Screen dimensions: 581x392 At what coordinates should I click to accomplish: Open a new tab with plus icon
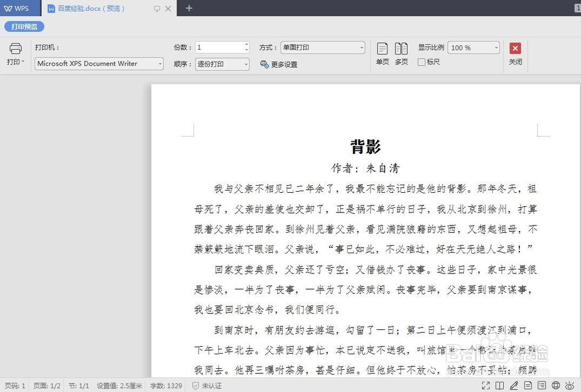[x=189, y=8]
